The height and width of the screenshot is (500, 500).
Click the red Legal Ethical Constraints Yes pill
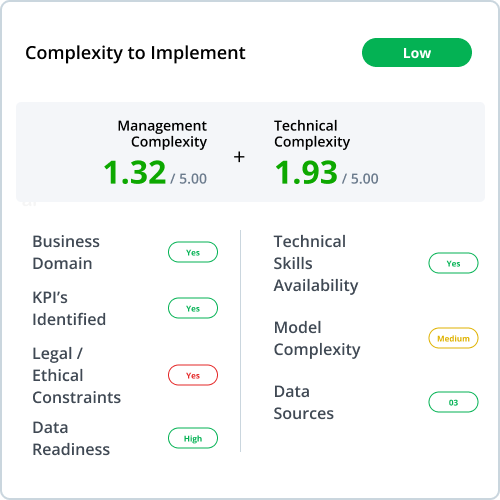tap(193, 375)
